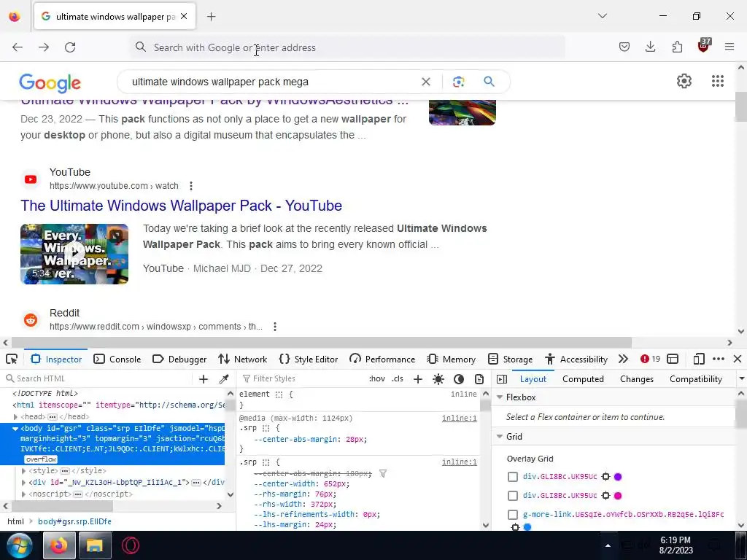747x560 pixels.
Task: Open the extensions puzzle icon
Action: click(x=677, y=47)
